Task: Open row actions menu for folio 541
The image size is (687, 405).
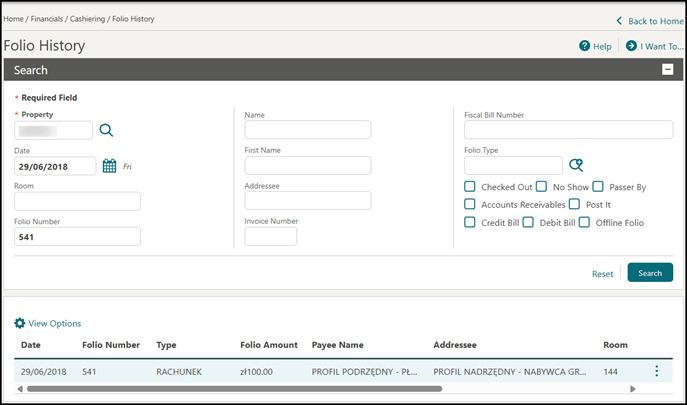Action: click(656, 371)
